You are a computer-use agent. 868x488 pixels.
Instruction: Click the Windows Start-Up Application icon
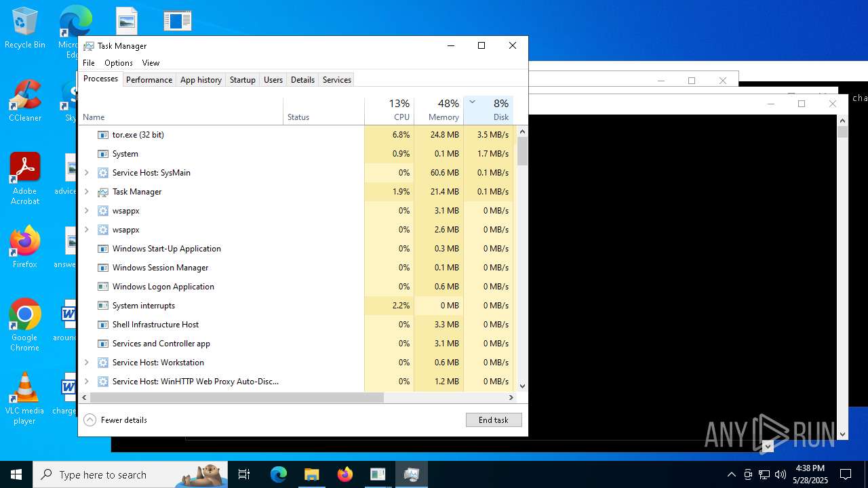click(x=103, y=249)
